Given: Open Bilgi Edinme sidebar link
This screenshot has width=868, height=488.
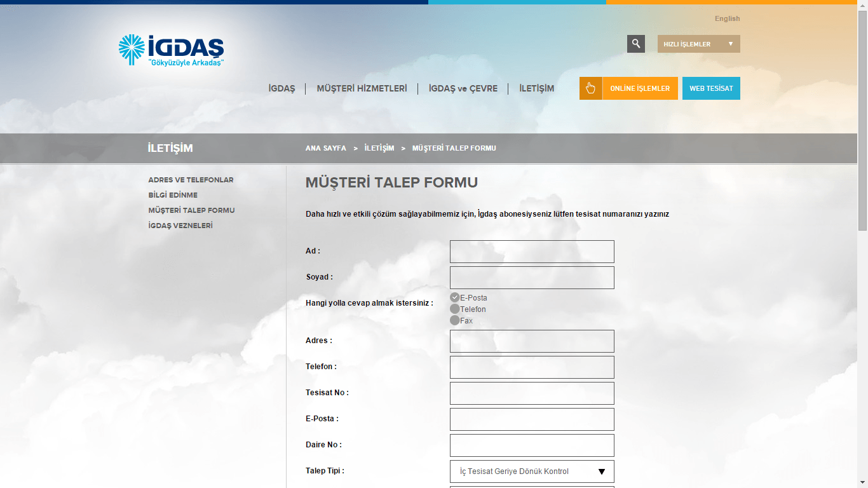Looking at the screenshot, I should [x=173, y=195].
